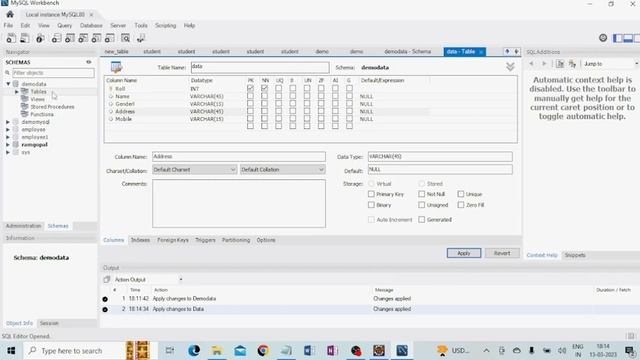Click the schemas refresh icon
Screen dimensions: 640x360
point(89,62)
